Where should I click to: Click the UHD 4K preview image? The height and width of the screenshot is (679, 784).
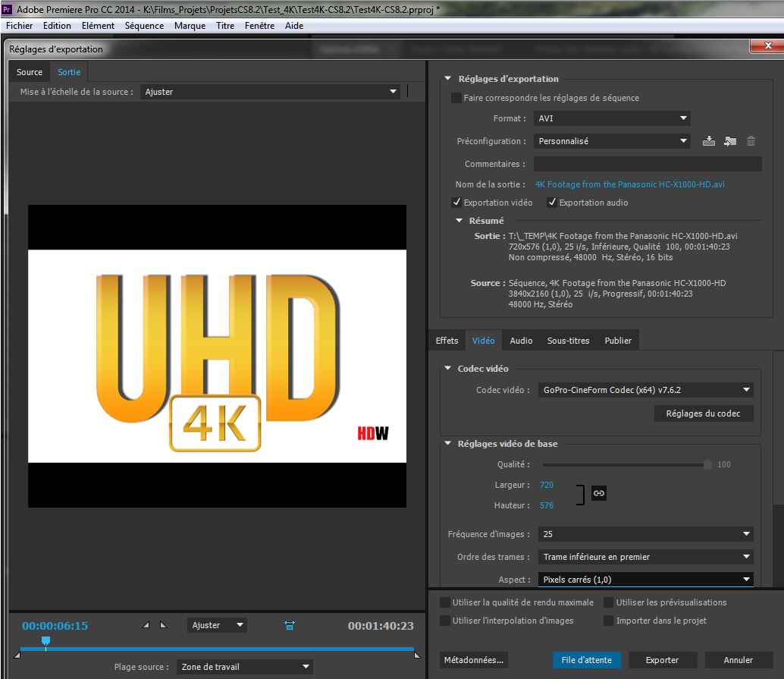[x=217, y=356]
